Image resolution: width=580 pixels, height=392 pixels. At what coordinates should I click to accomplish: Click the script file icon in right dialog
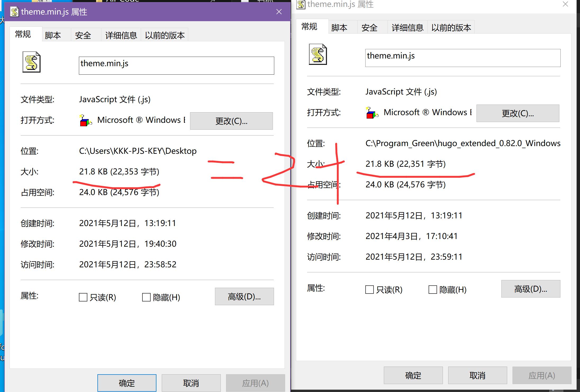(318, 54)
